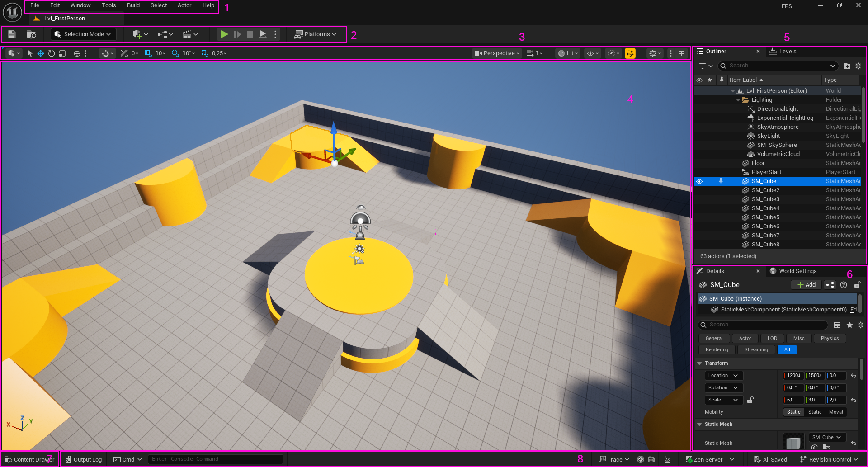Viewport: 868px width, 467px height.
Task: Click the console command input field
Action: coord(215,459)
